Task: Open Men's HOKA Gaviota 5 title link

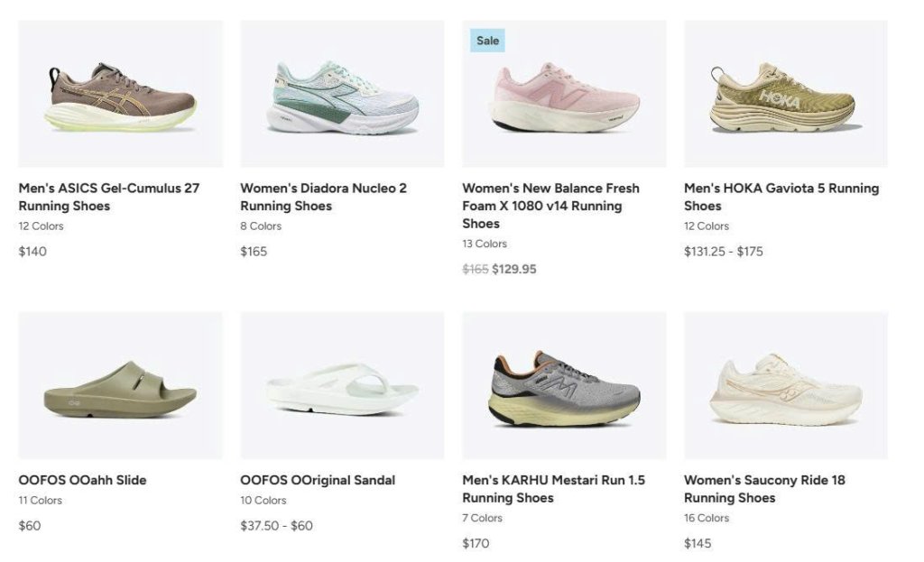Action: (x=781, y=197)
